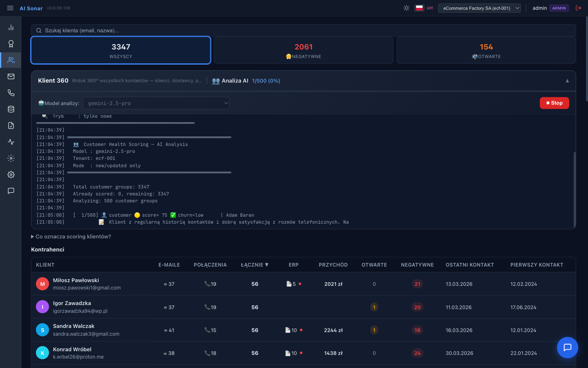Open the activity pulse icon in sidebar
The width and height of the screenshot is (588, 368).
point(11,142)
